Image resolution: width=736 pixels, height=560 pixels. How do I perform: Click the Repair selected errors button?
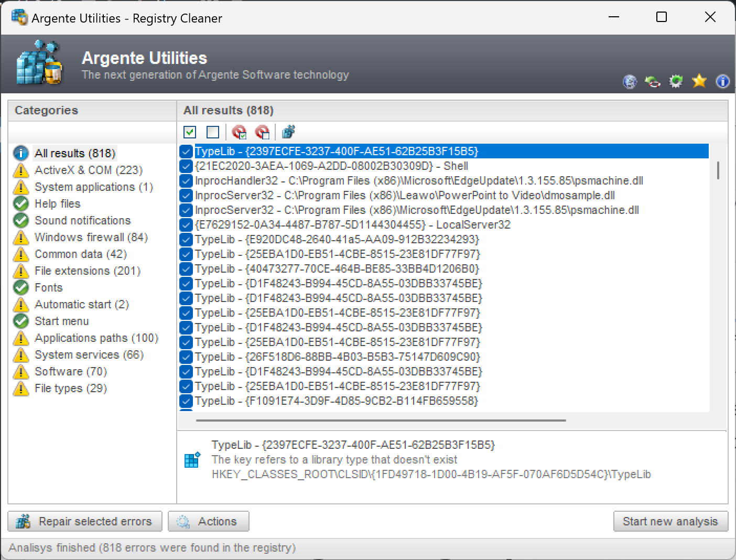click(85, 522)
